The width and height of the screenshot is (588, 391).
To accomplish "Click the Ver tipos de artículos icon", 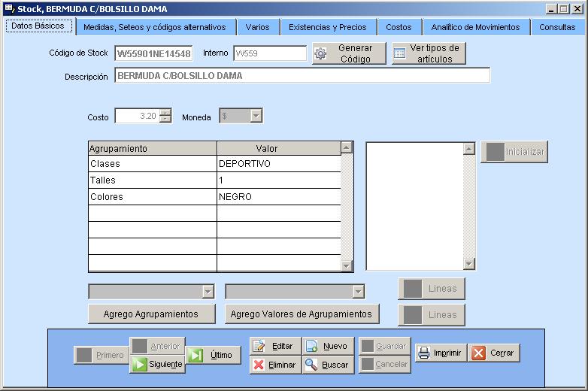I will point(400,53).
